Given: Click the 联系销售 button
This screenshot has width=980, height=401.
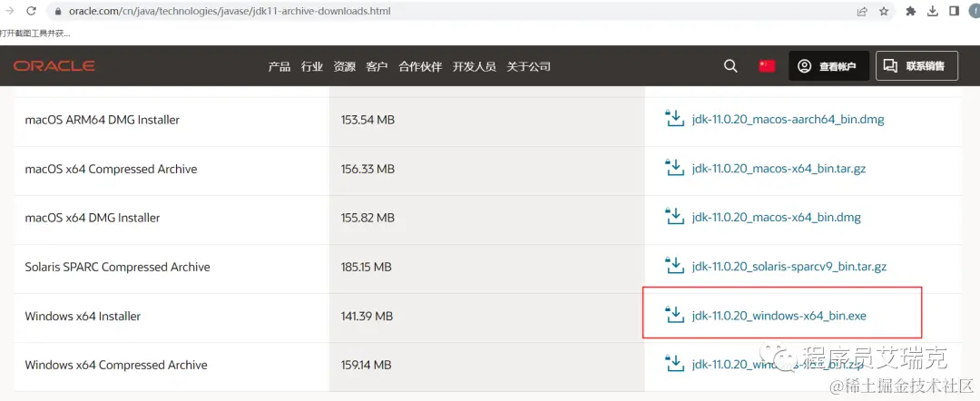Looking at the screenshot, I should (x=916, y=65).
